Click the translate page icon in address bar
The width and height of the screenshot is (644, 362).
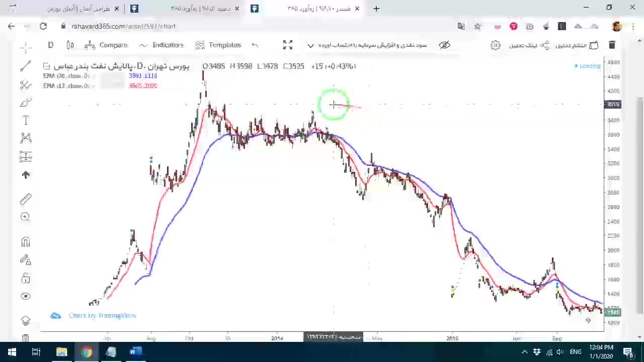click(x=461, y=26)
